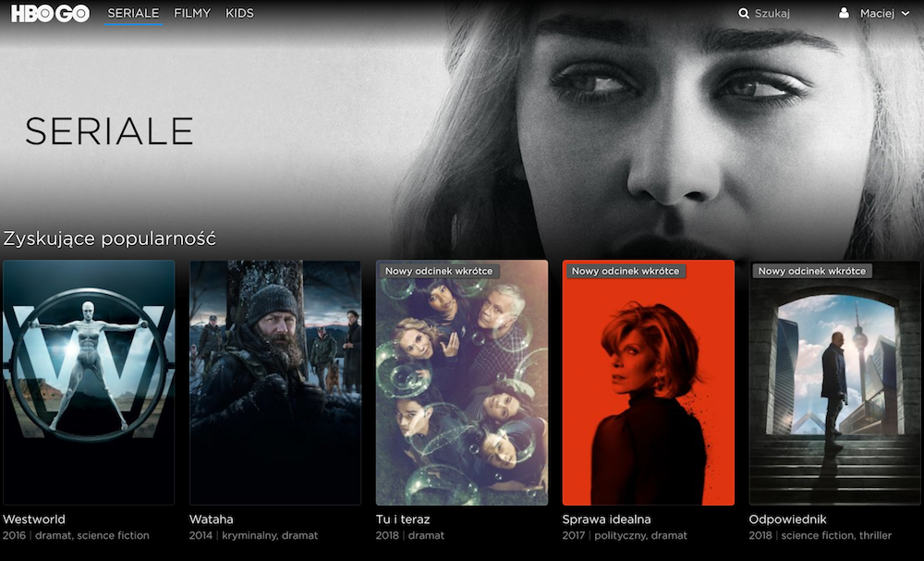The image size is (924, 561).
Task: Open the Odpowiednik poster
Action: pos(835,383)
